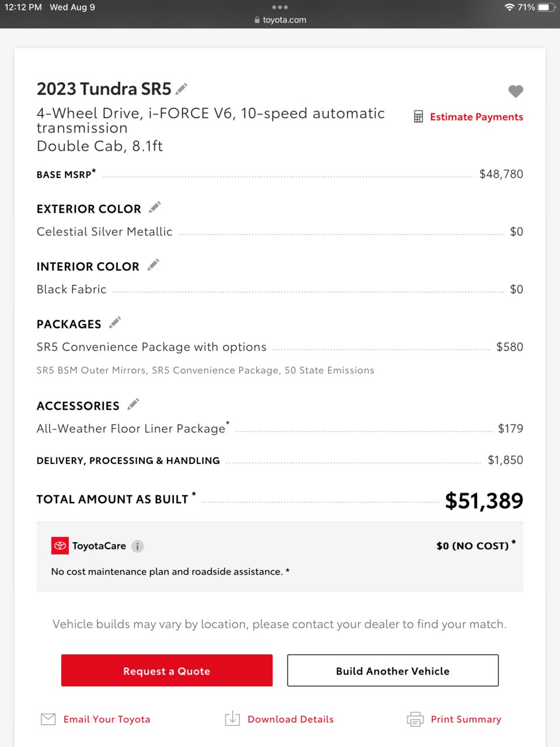Click the Toyota logo next to ToyotaCare
Image resolution: width=560 pixels, height=747 pixels.
click(60, 546)
